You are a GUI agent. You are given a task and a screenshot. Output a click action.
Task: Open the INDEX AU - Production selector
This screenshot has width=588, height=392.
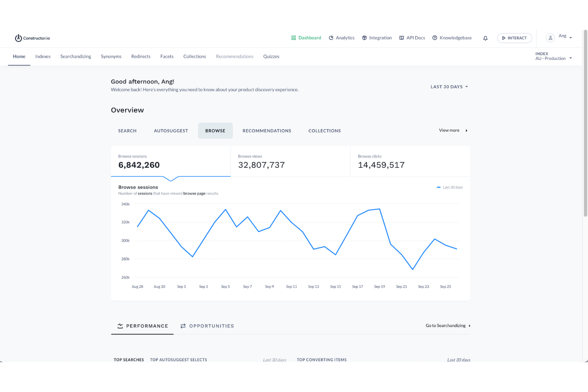[x=553, y=56]
